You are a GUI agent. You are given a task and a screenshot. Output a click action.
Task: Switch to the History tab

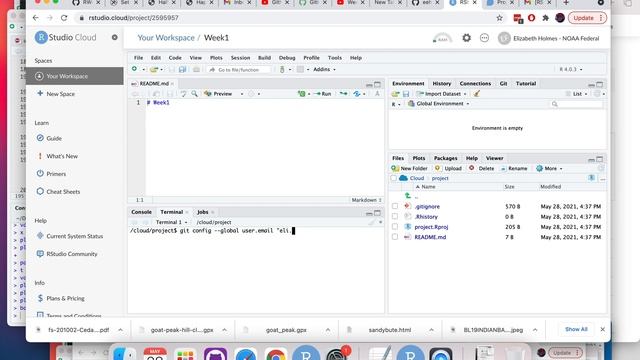(442, 84)
